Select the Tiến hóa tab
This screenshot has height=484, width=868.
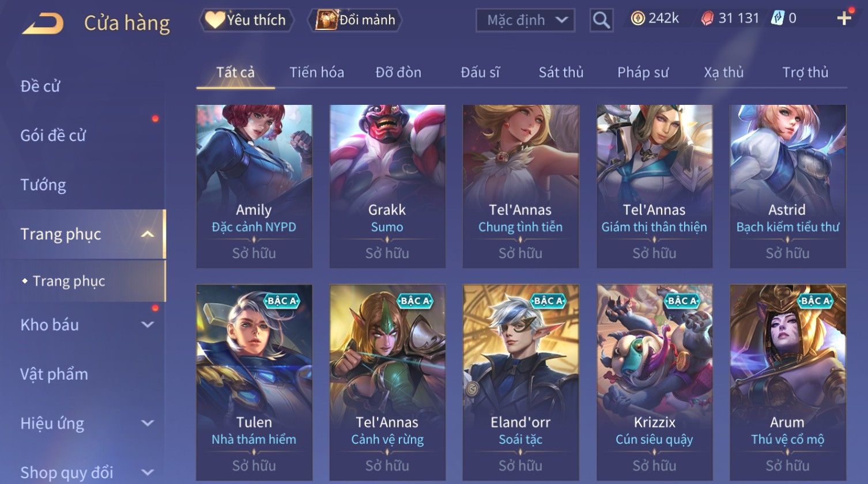point(316,73)
